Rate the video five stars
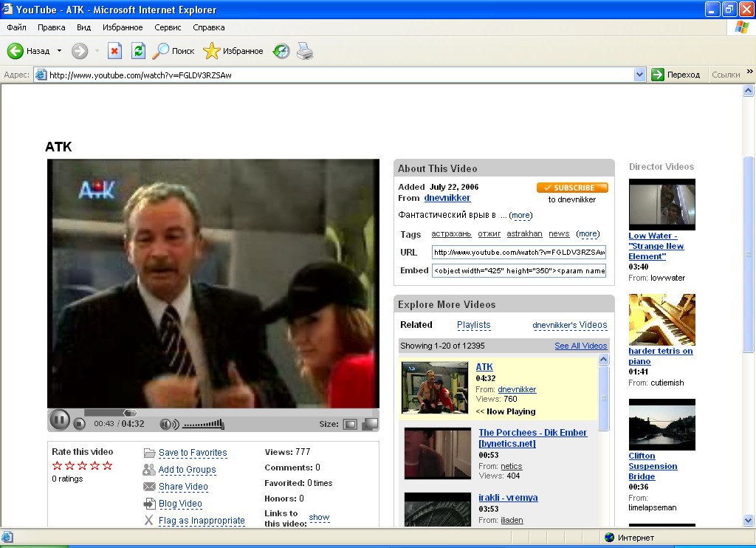756x548 pixels. click(108, 465)
